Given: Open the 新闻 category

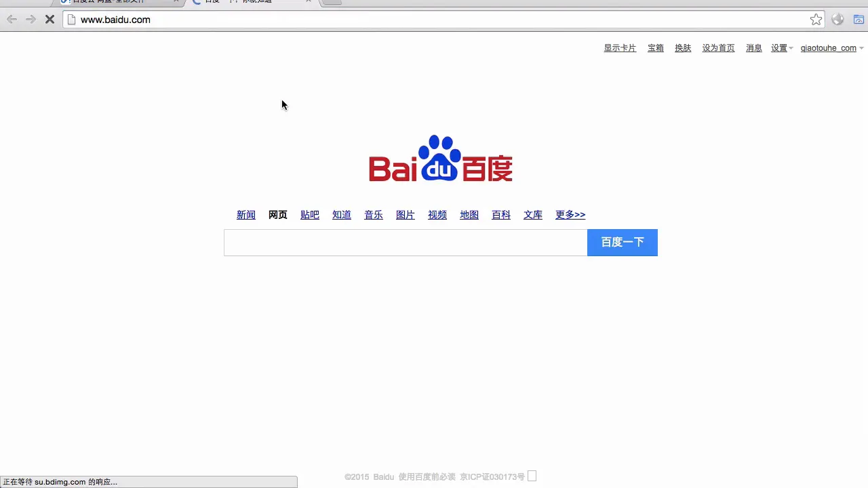Looking at the screenshot, I should (245, 215).
